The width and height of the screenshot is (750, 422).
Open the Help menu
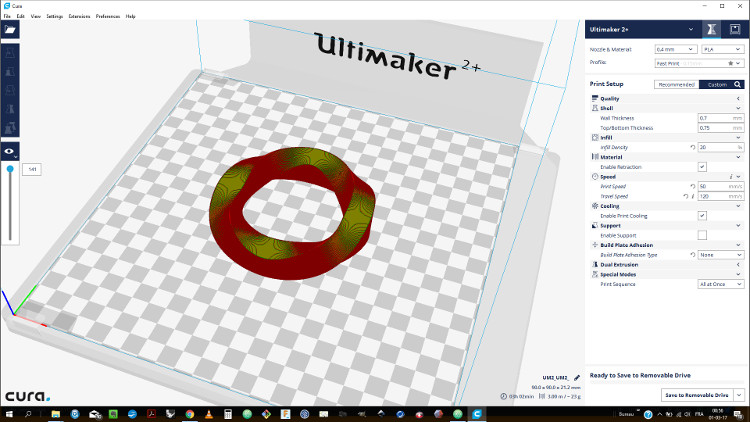(x=131, y=16)
